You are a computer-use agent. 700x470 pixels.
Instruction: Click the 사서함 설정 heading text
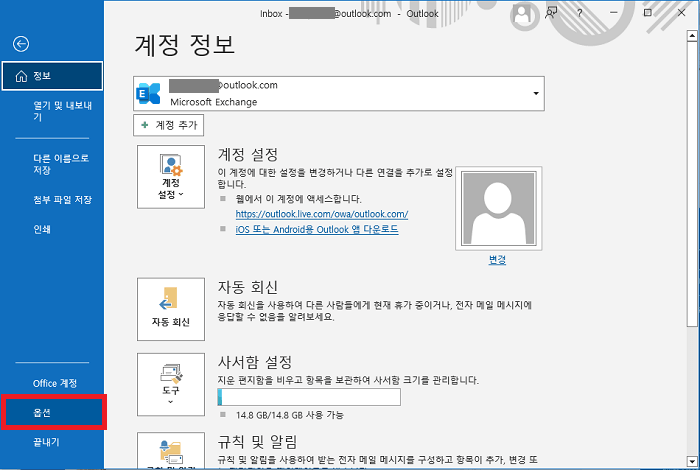click(255, 362)
